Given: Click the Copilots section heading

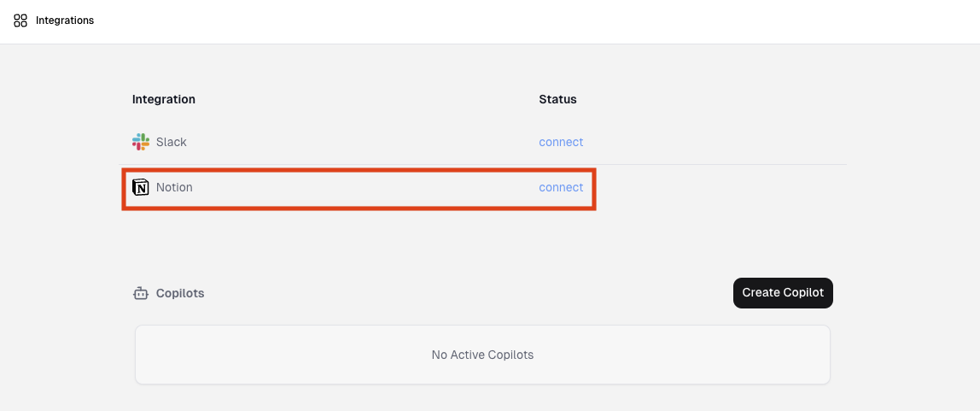Looking at the screenshot, I should click(x=180, y=293).
